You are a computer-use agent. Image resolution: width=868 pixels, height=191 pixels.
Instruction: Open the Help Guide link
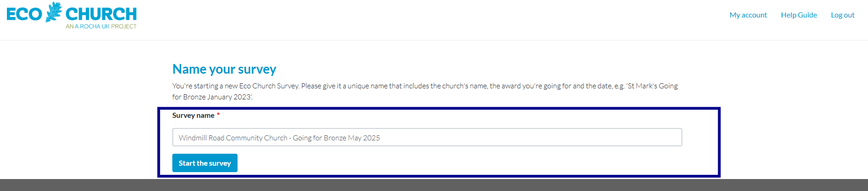coord(799,15)
